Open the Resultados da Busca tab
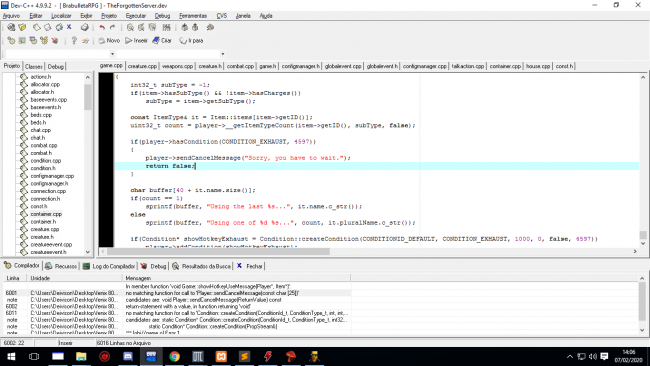The image size is (650, 366). 201,266
